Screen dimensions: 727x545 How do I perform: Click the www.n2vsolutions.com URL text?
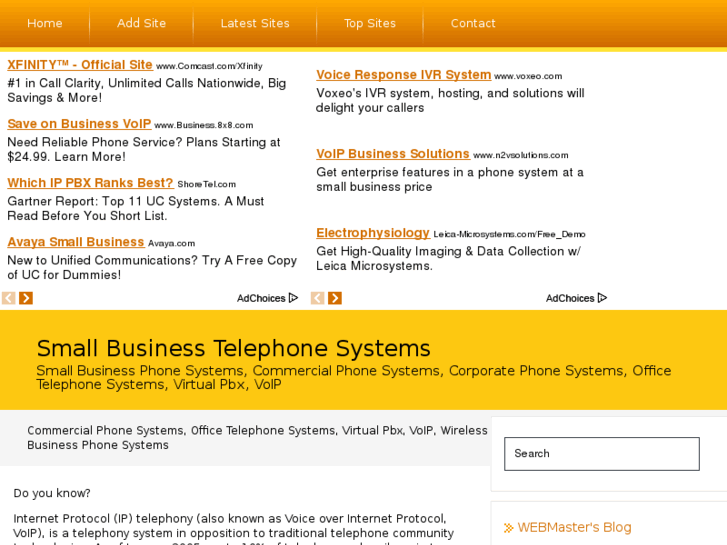pos(521,155)
